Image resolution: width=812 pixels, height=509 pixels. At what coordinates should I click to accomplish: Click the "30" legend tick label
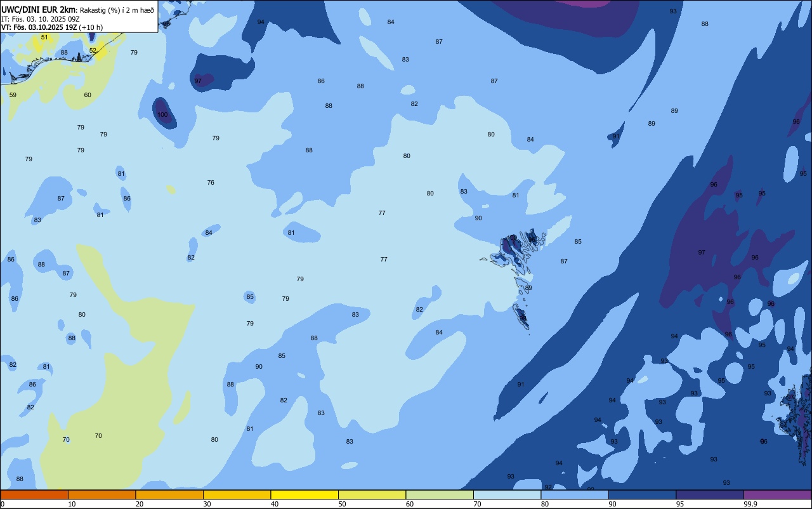[207, 504]
